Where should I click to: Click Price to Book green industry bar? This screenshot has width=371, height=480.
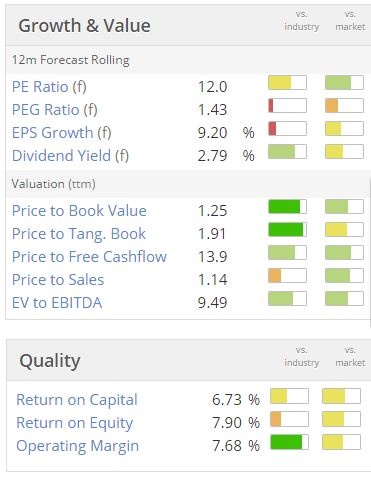[x=287, y=207]
